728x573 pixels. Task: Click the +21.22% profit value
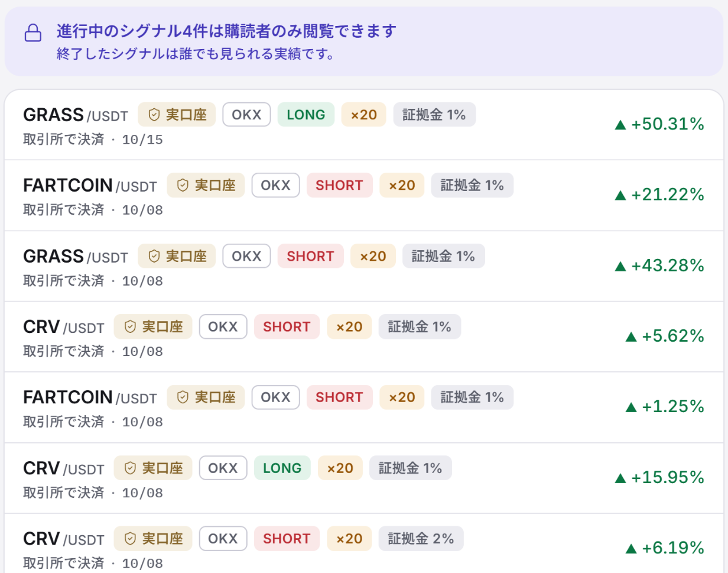click(668, 195)
